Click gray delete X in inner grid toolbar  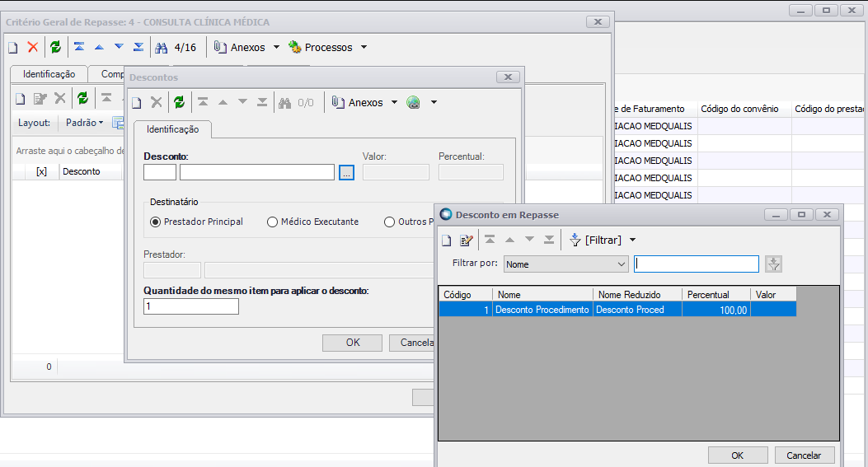pos(60,99)
